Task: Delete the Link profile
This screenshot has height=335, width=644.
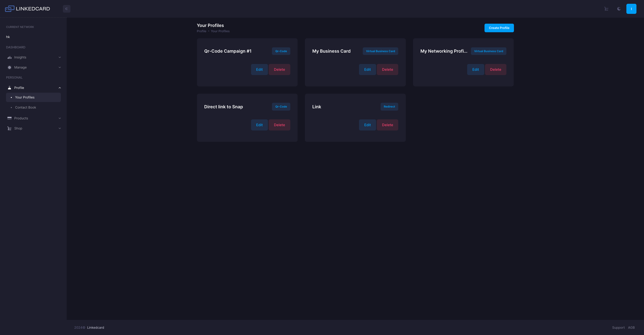Action: pyautogui.click(x=387, y=125)
